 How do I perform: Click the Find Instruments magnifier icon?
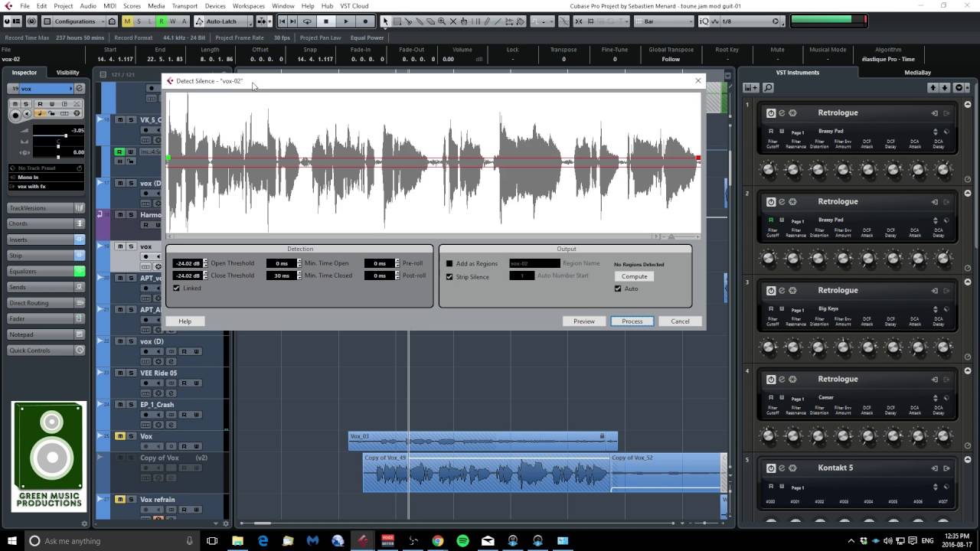point(768,88)
